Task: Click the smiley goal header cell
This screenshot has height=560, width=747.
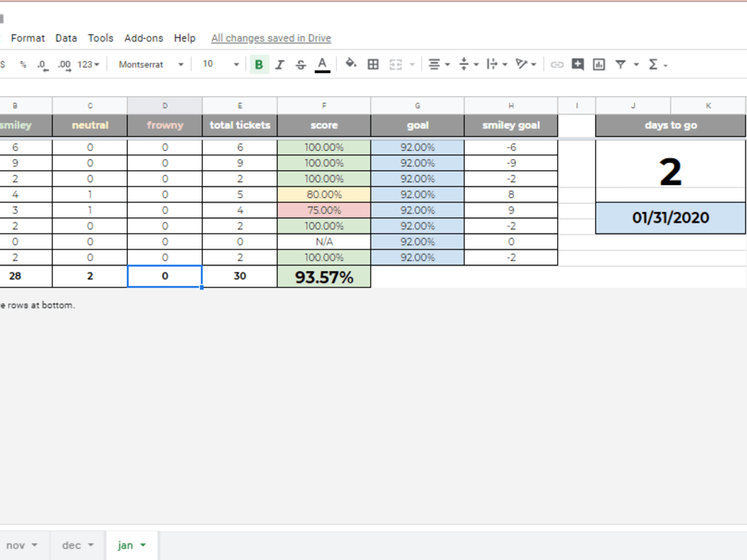Action: 511,125
